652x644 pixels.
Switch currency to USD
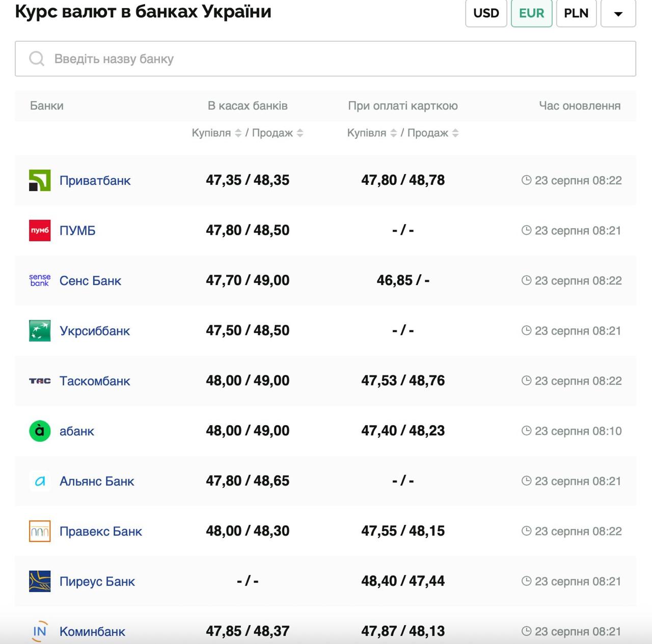tap(486, 13)
